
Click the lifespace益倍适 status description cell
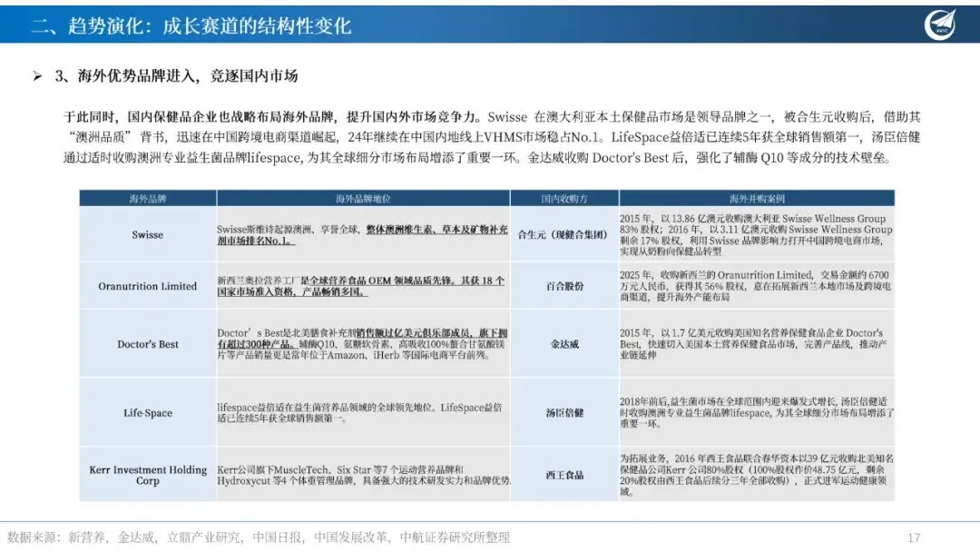[x=363, y=412]
